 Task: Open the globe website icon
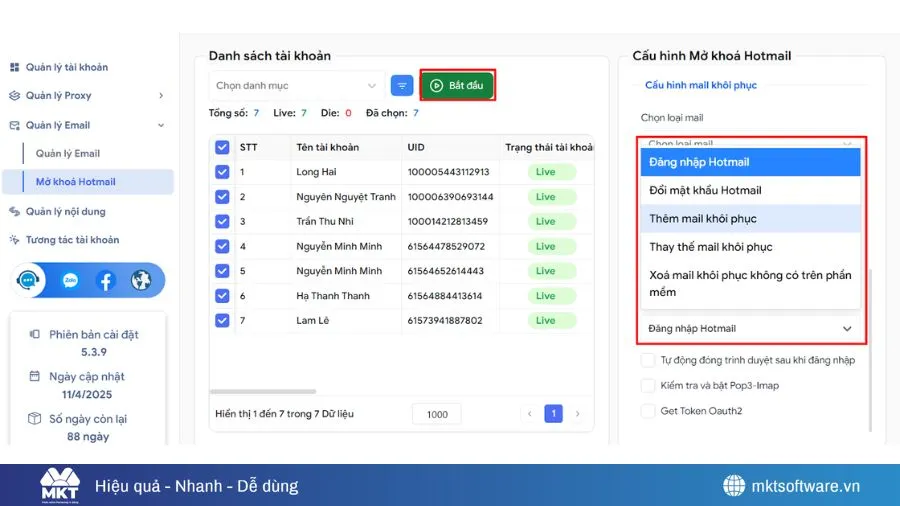(x=141, y=281)
